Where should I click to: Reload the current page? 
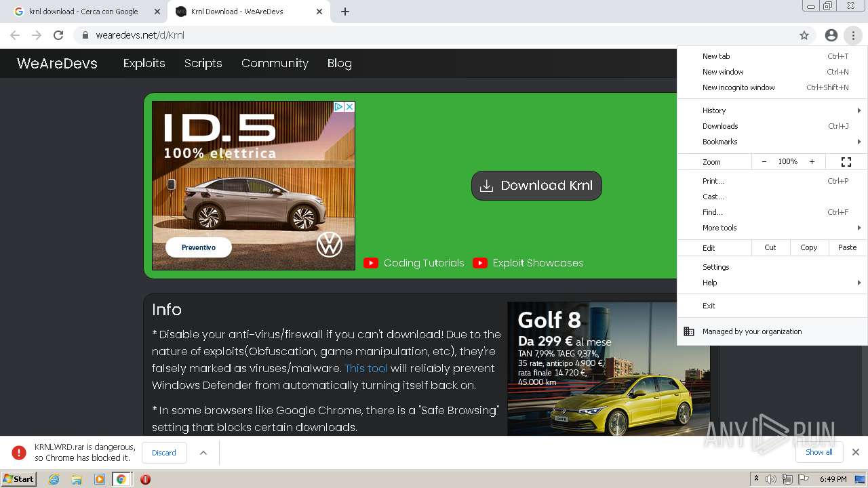(x=58, y=35)
